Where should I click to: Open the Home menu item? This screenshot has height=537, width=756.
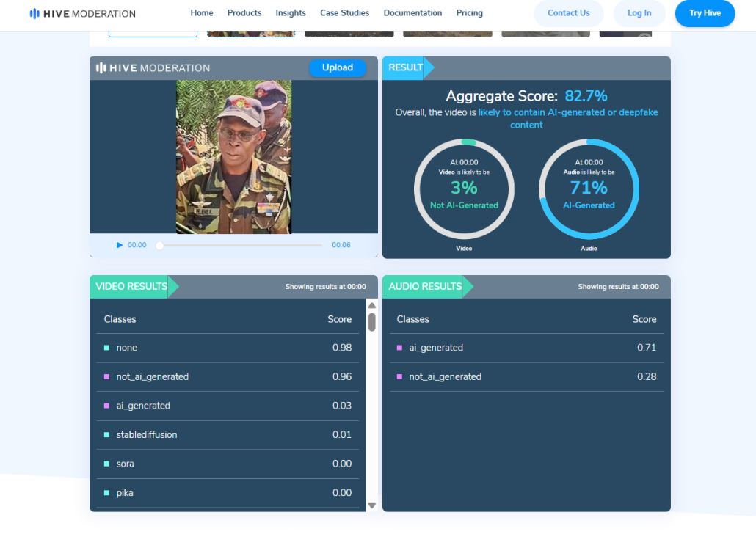(x=202, y=13)
